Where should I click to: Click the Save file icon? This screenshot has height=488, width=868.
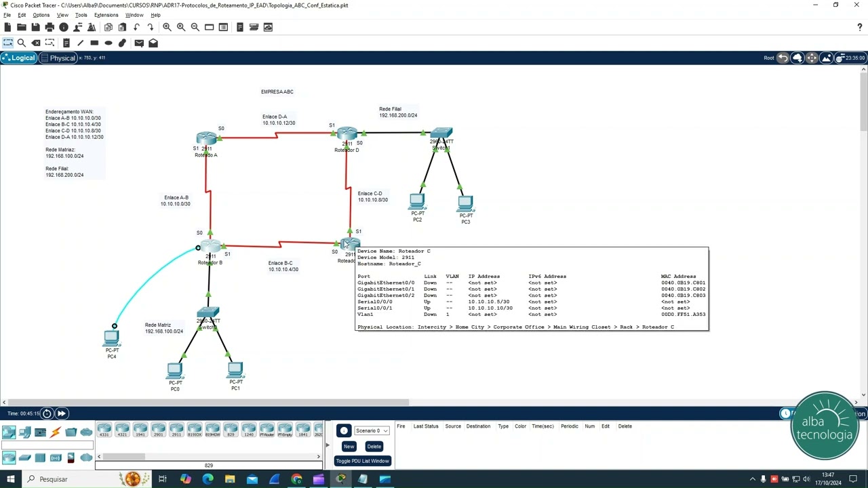[35, 27]
